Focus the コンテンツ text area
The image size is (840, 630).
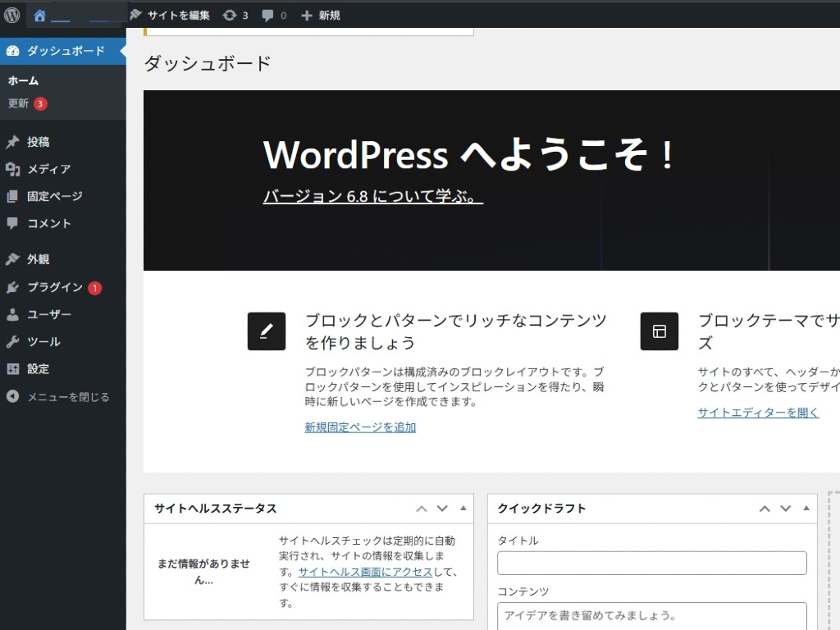[652, 616]
